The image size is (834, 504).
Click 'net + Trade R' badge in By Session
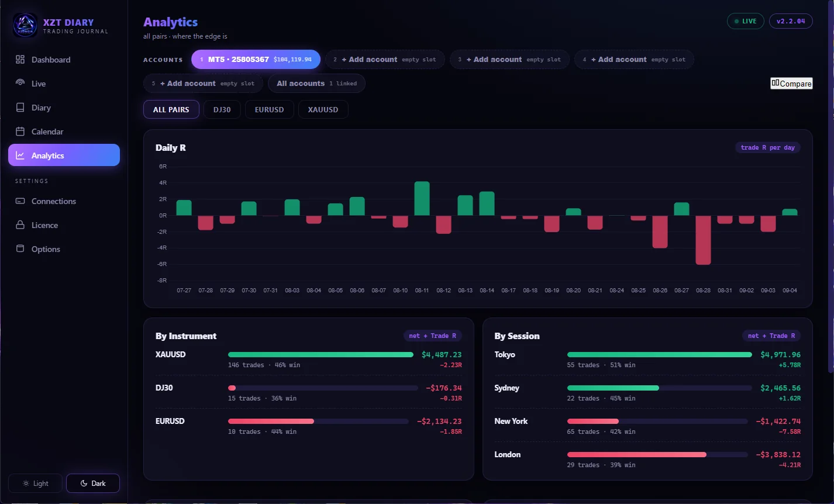coord(771,336)
